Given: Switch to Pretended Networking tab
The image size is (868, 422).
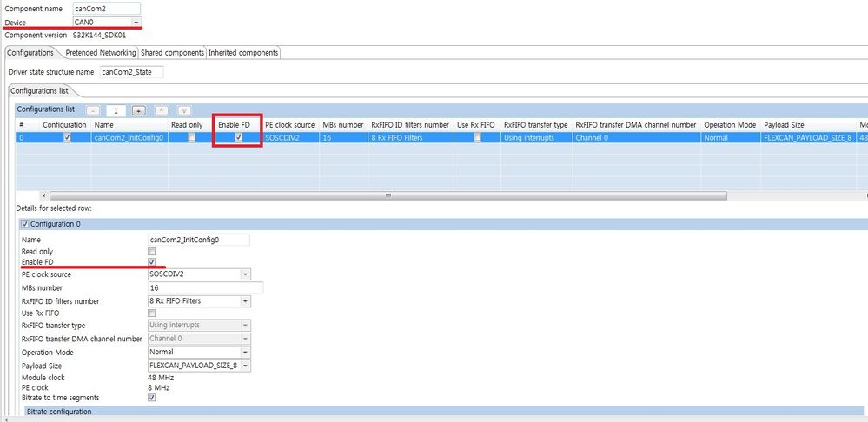Looking at the screenshot, I should tap(100, 53).
